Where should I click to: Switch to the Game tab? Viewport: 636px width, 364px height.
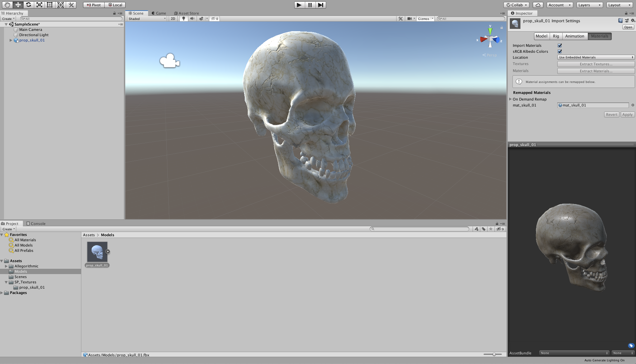pyautogui.click(x=159, y=13)
